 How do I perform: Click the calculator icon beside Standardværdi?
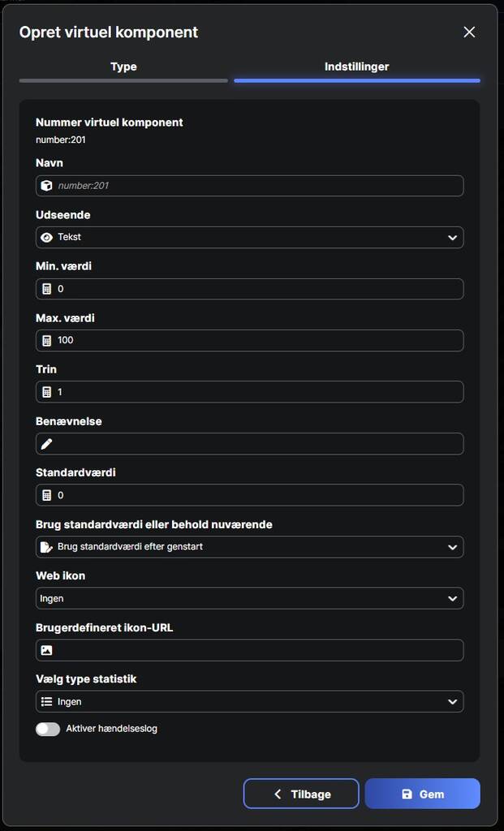coord(46,495)
